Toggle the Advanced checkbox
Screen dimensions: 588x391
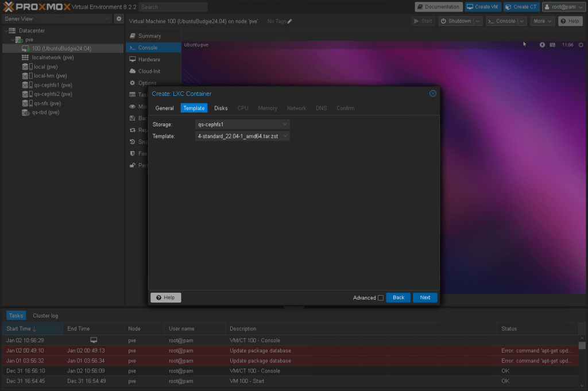[381, 298]
